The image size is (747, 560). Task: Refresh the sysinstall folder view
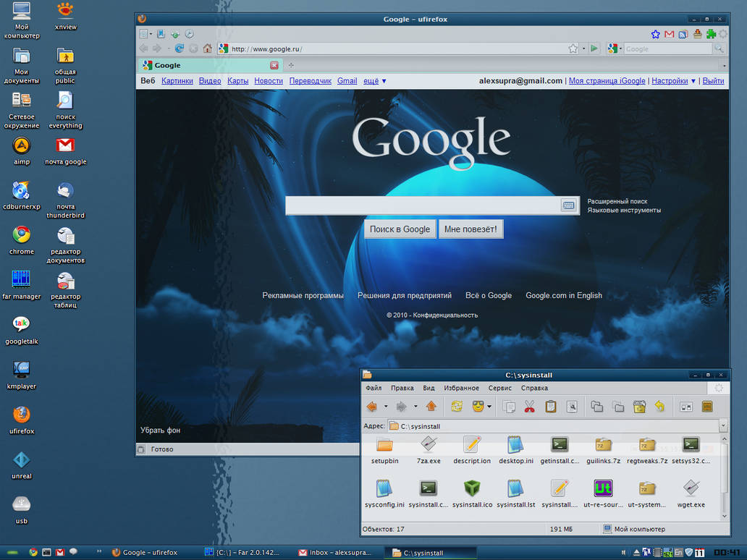(456, 407)
